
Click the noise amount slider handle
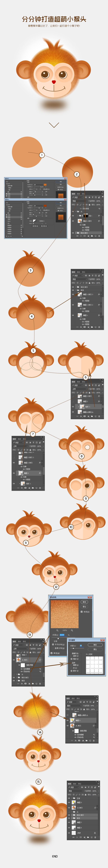click(x=58, y=638)
